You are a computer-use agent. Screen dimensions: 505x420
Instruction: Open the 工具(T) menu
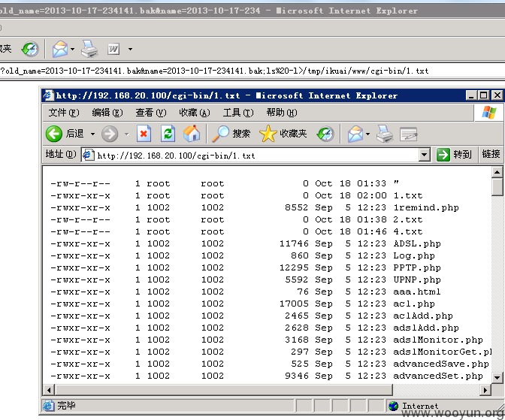[238, 113]
